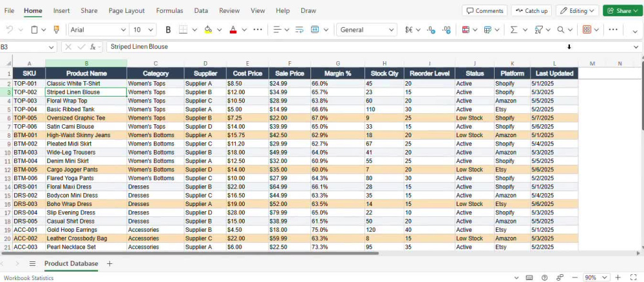Click accounting currency format icon
The image size is (644, 282).
409,30
